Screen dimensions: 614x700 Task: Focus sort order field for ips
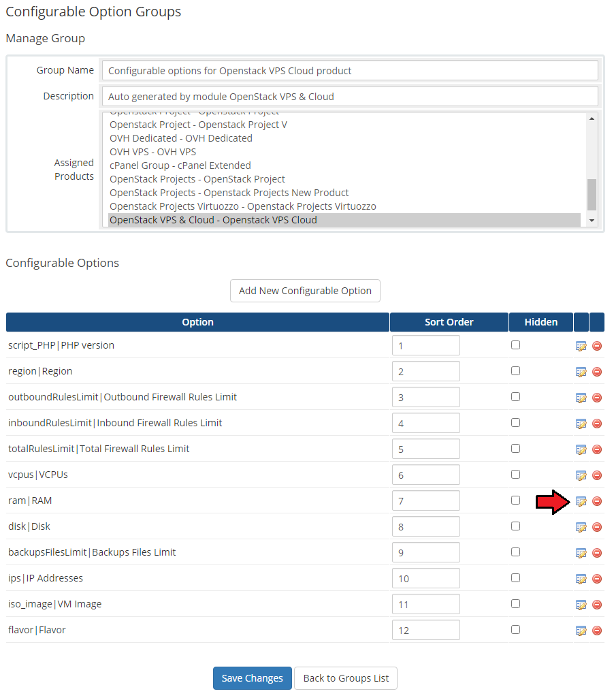tap(425, 579)
